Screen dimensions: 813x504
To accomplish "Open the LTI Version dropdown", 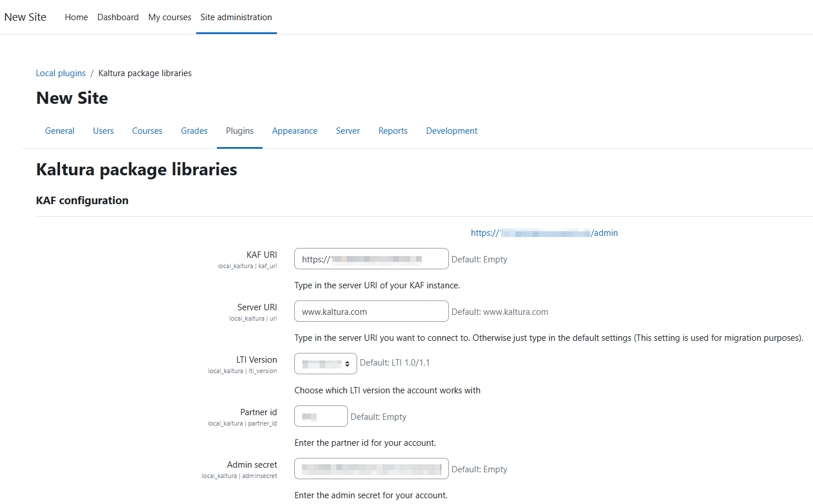I will [x=325, y=364].
